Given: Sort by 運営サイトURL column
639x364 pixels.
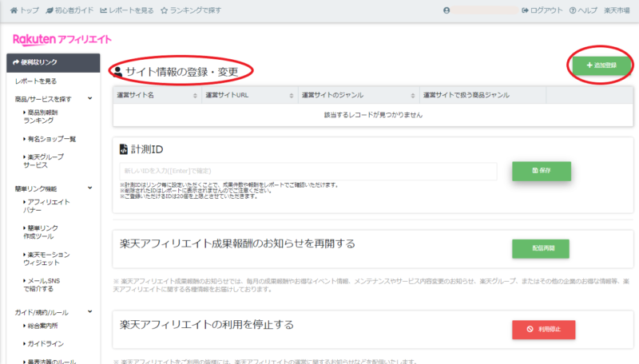Looking at the screenshot, I should click(x=249, y=95).
